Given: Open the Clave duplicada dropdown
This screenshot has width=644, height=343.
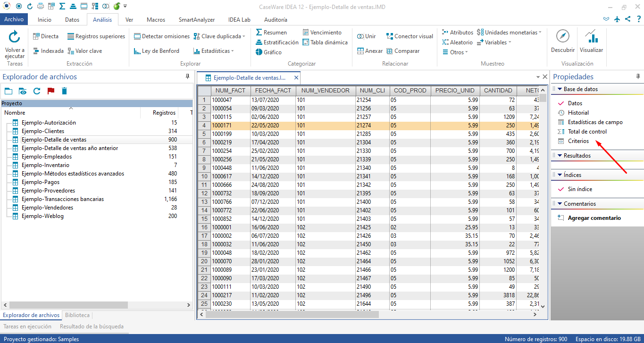Looking at the screenshot, I should coord(244,36).
